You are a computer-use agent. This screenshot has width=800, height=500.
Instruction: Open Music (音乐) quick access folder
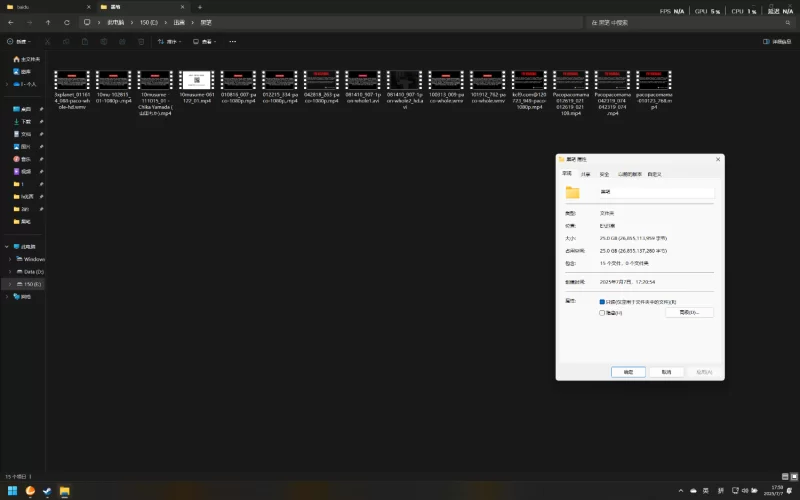[22, 159]
